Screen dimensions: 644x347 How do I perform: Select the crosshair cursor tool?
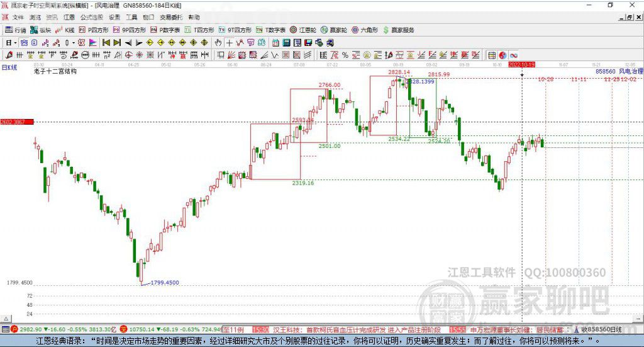(x=229, y=43)
